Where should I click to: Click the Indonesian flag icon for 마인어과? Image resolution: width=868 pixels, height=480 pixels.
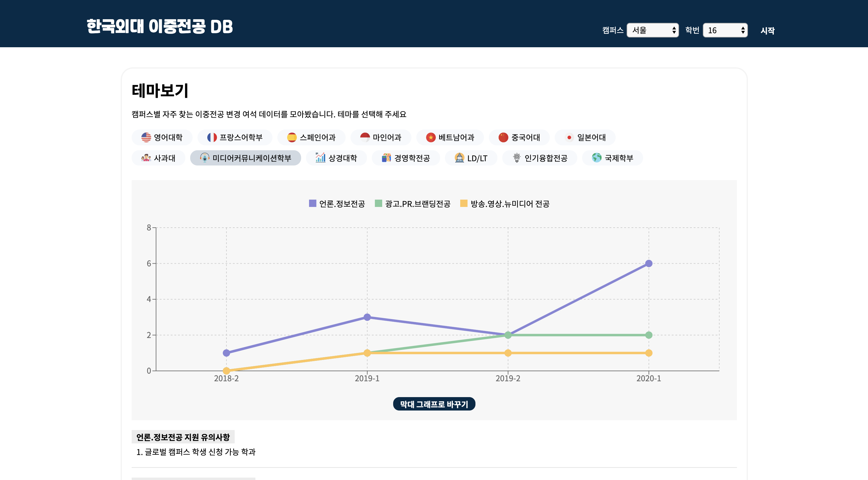point(365,137)
